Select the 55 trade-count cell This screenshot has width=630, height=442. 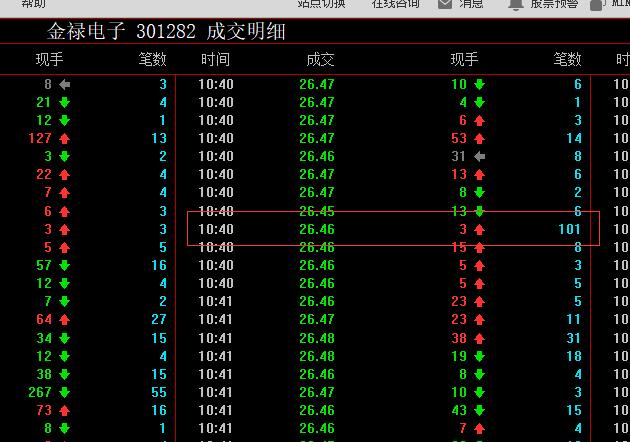pyautogui.click(x=159, y=392)
